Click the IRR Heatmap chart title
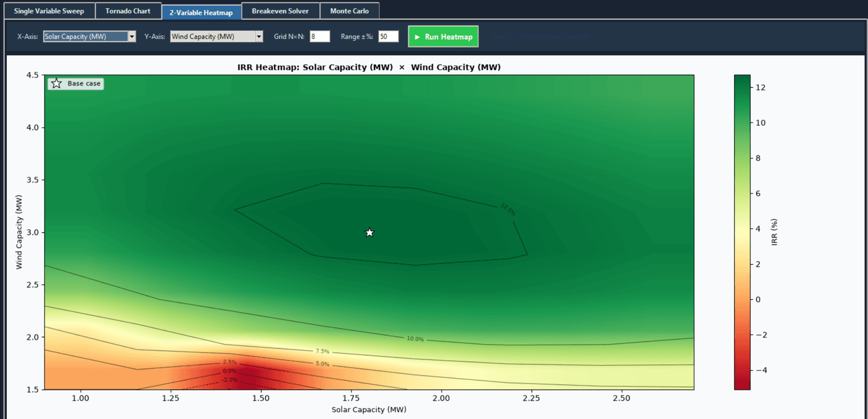Screen dimensions: 868x419 pos(369,67)
